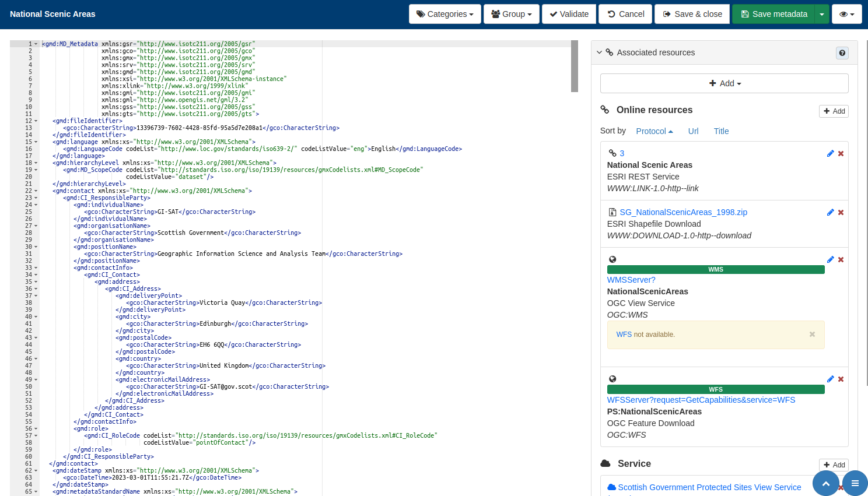Fold gmd:fileIdentifier at line 12
This screenshot has width=868, height=496.
(36, 121)
